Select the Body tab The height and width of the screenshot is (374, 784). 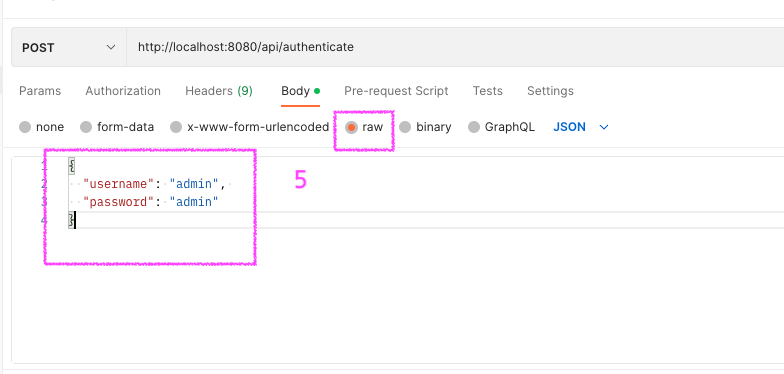coord(300,91)
